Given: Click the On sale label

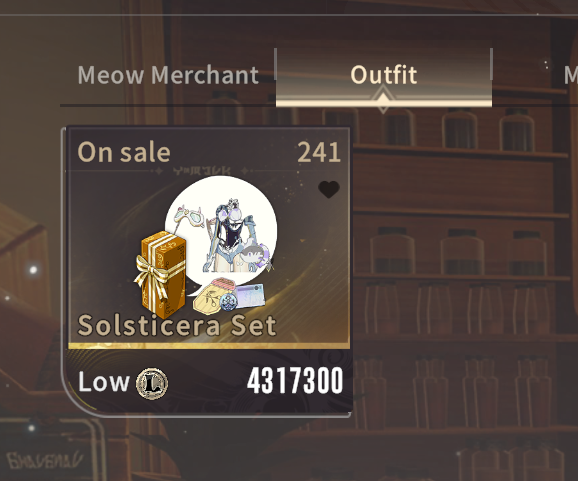Looking at the screenshot, I should (124, 152).
